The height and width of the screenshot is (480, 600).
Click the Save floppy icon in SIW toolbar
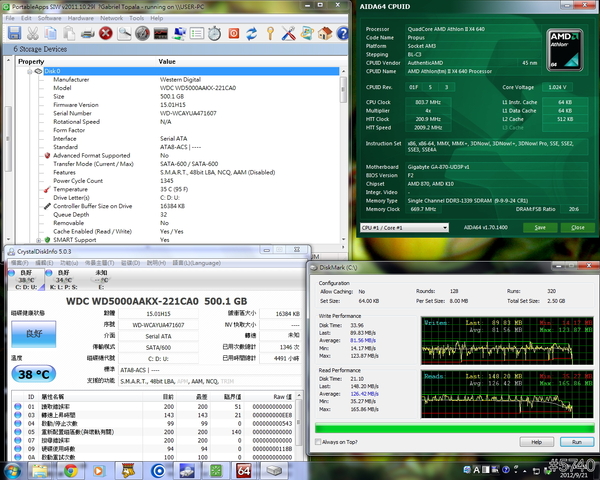pyautogui.click(x=12, y=33)
